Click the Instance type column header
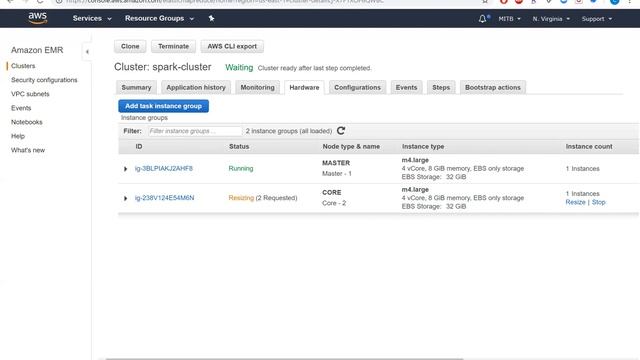The width and height of the screenshot is (640, 360). coord(423,147)
